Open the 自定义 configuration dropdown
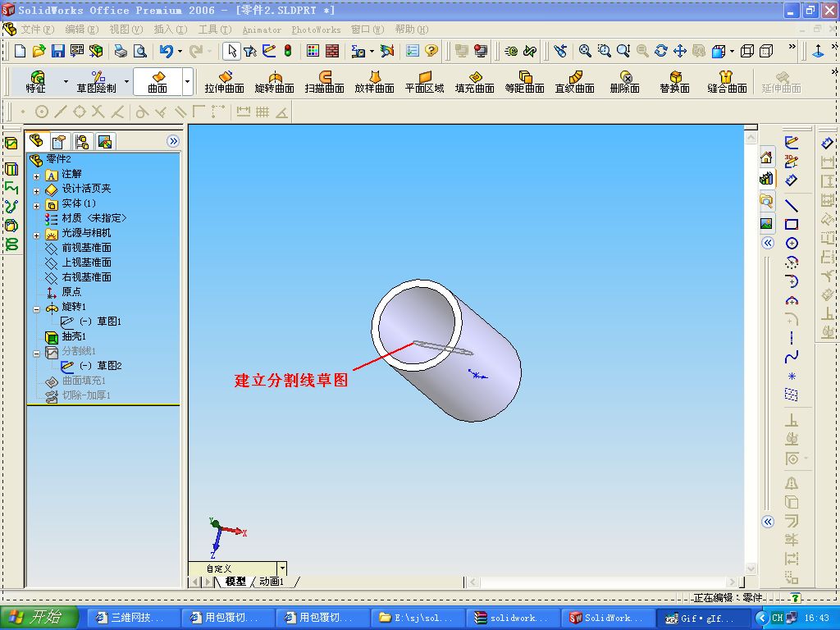 point(282,568)
